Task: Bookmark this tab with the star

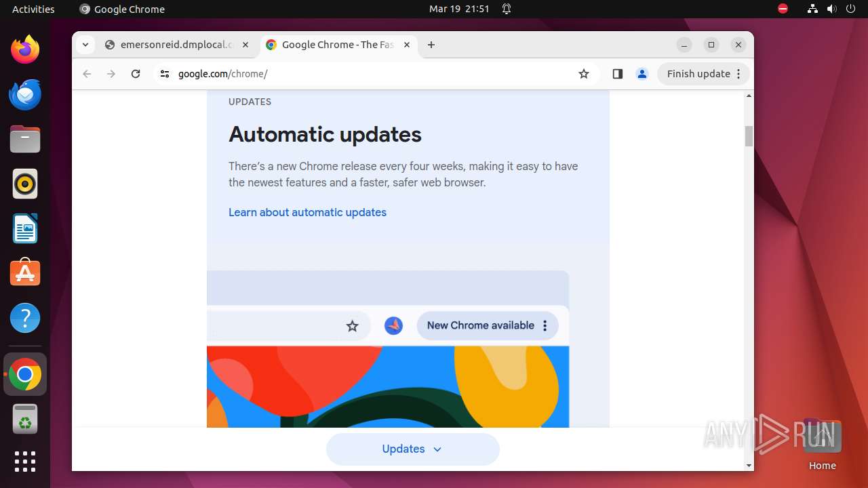Action: click(584, 74)
